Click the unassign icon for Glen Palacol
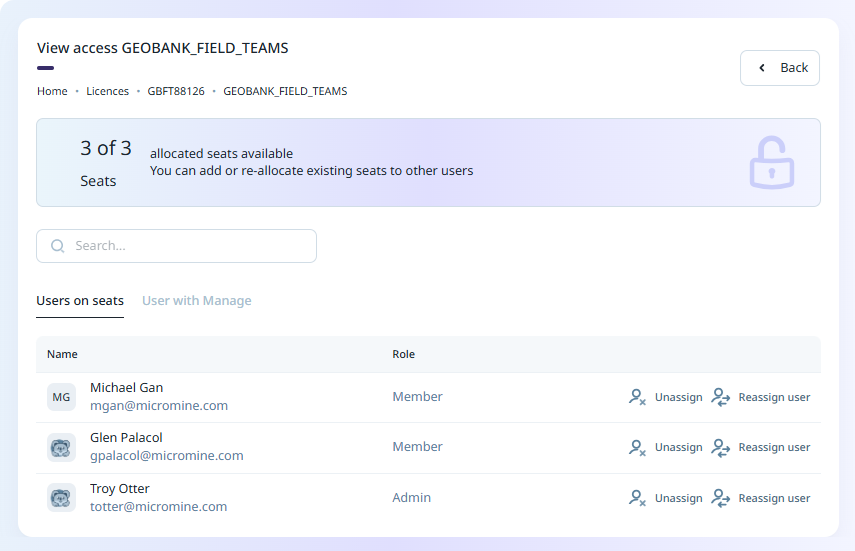 click(637, 447)
